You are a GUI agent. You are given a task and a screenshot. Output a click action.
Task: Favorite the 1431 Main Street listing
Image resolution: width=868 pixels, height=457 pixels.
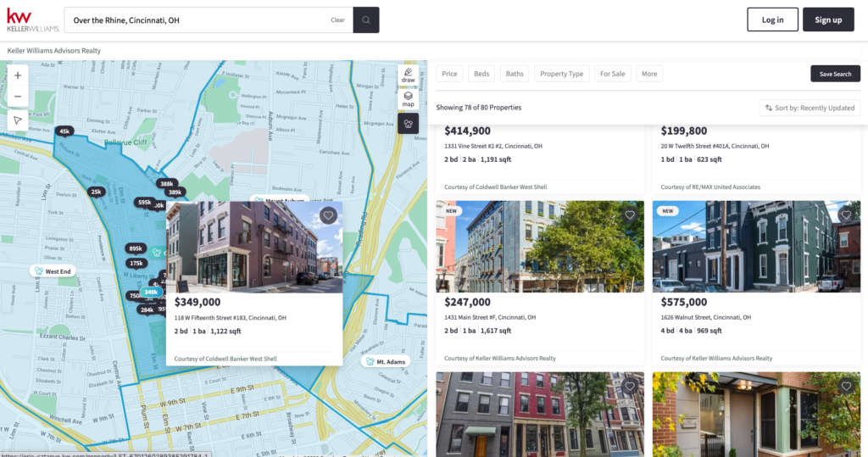click(x=630, y=215)
